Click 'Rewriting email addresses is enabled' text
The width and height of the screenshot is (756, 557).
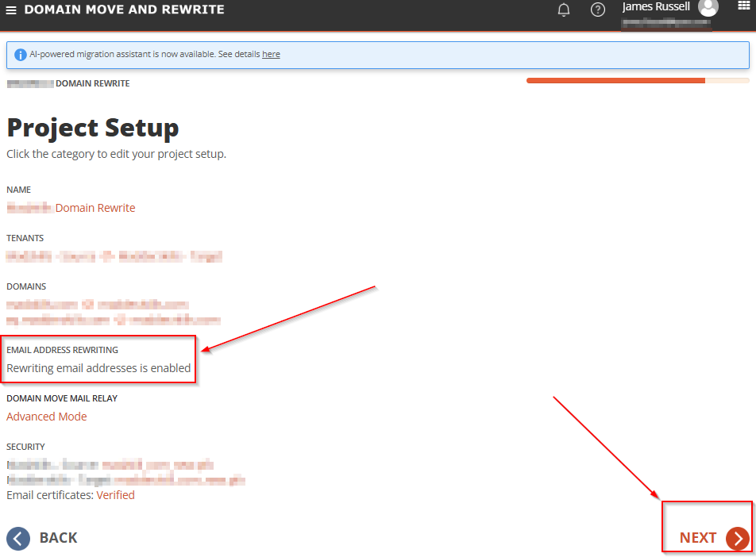point(98,368)
